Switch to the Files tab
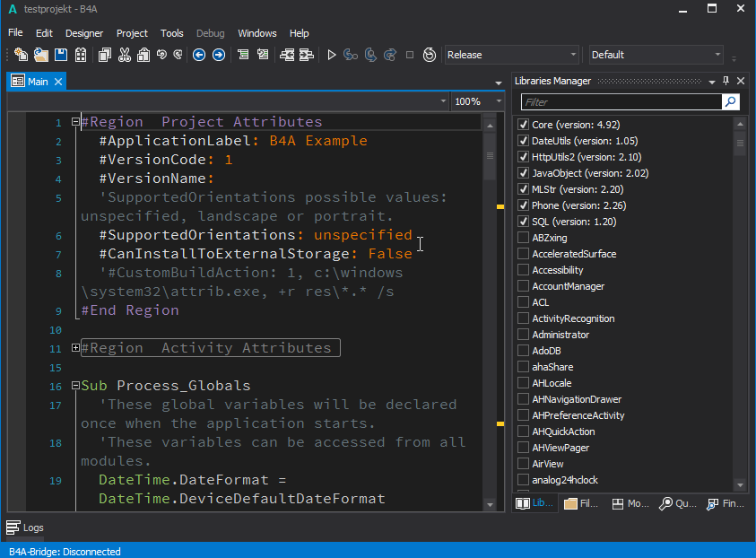The image size is (756, 558). coord(580,504)
